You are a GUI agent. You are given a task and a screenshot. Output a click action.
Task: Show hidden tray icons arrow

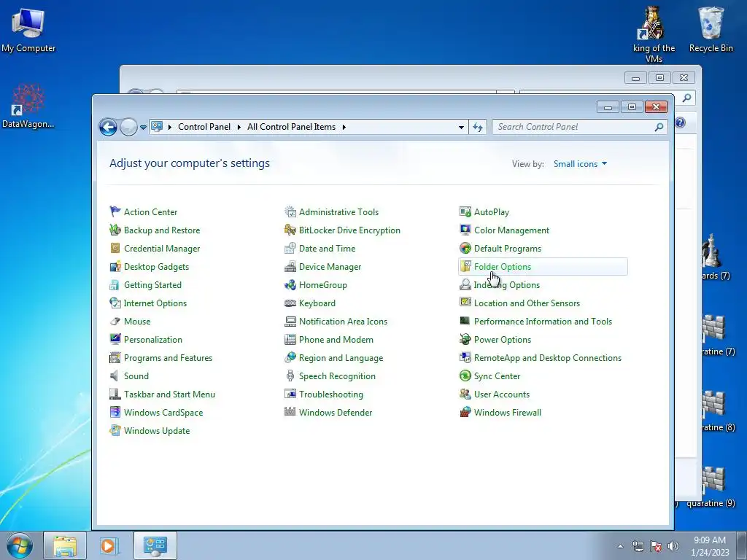(x=620, y=546)
